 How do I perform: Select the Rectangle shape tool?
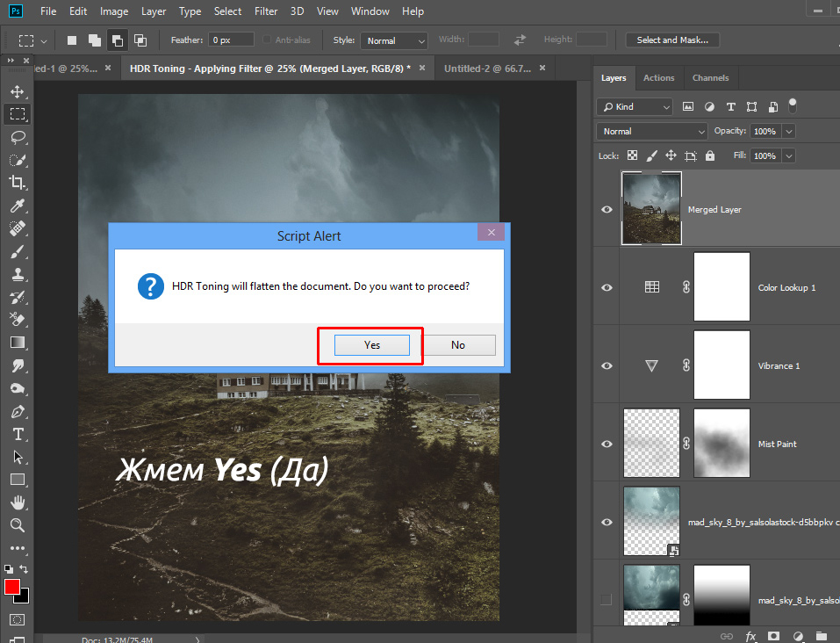[x=18, y=480]
